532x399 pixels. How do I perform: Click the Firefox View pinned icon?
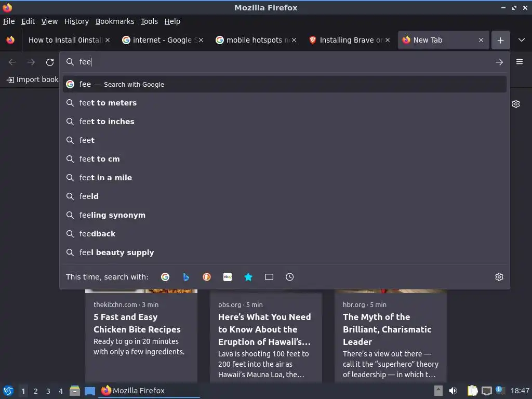(10, 40)
